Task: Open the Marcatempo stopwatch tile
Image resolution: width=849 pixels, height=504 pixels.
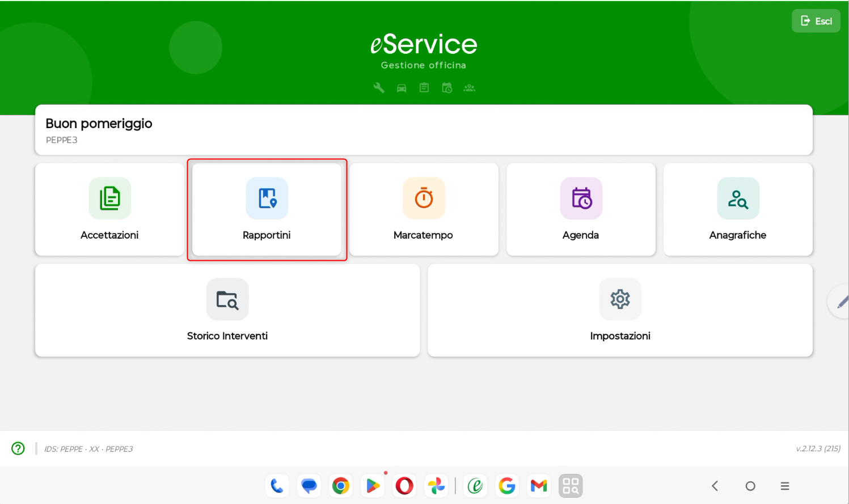Action: click(424, 209)
